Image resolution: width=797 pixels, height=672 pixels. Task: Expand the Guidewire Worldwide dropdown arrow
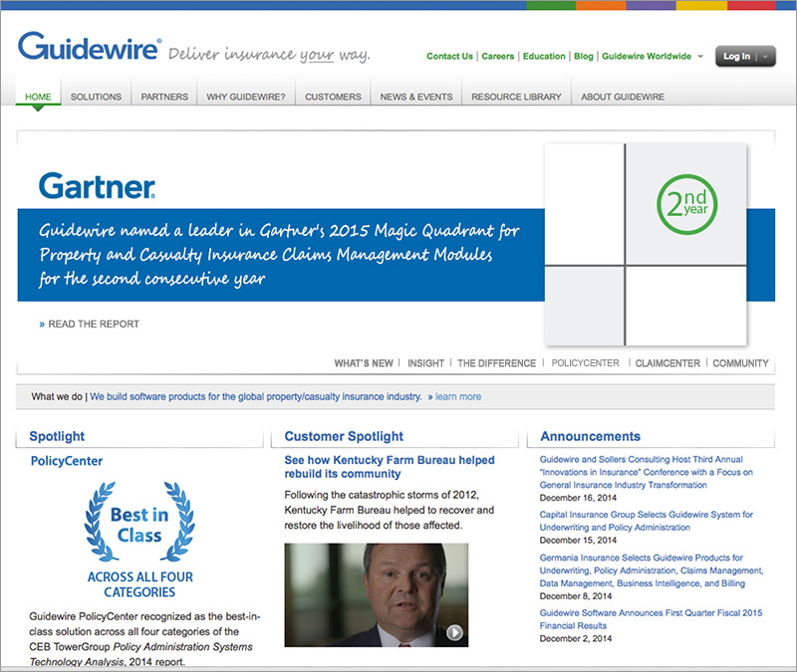pos(700,57)
